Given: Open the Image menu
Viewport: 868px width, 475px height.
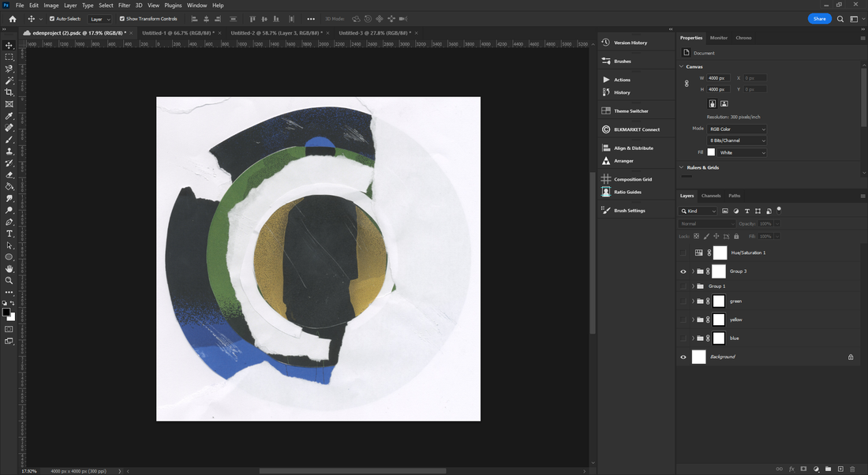Looking at the screenshot, I should [51, 6].
